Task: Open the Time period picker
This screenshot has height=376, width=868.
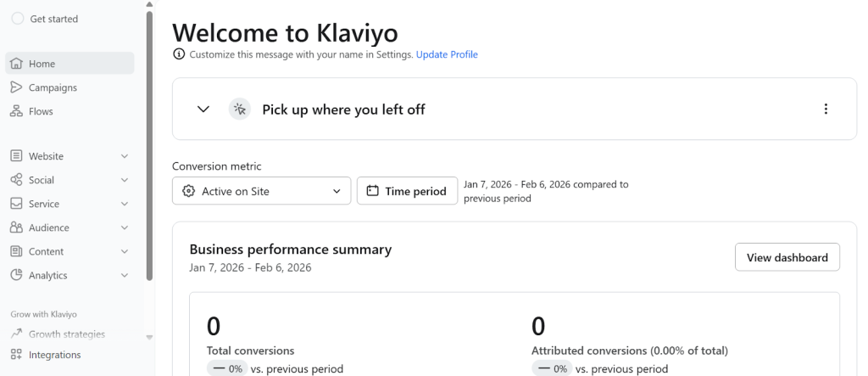Action: pos(407,191)
